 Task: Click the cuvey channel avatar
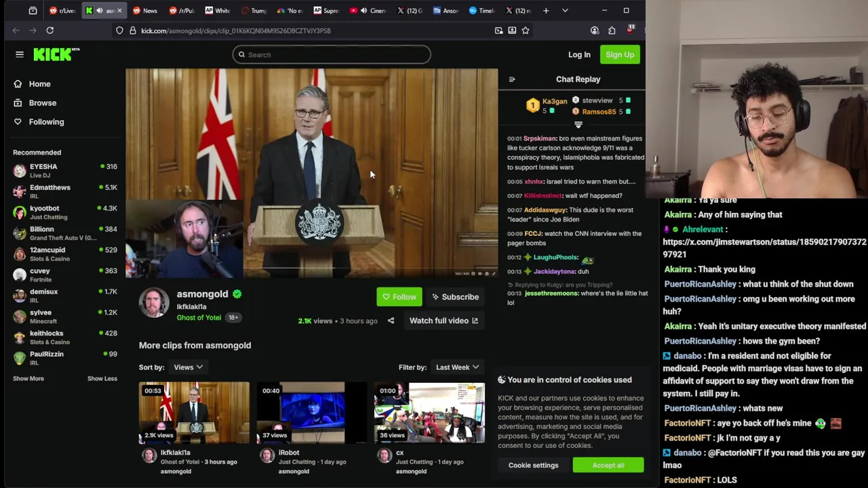20,275
